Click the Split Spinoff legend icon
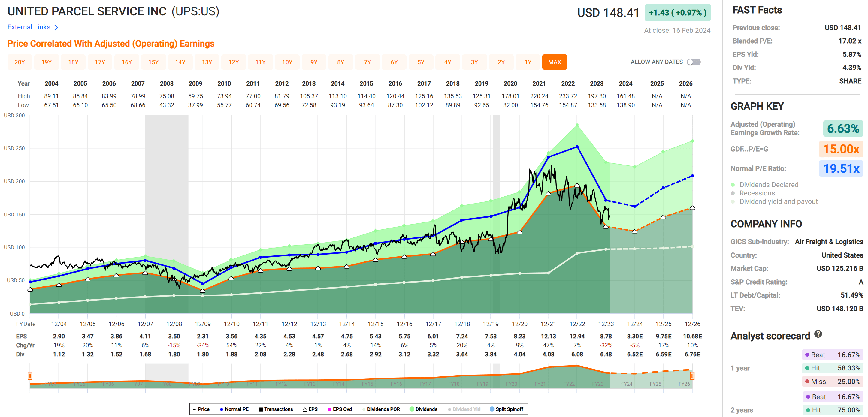868x417 pixels. (x=492, y=409)
